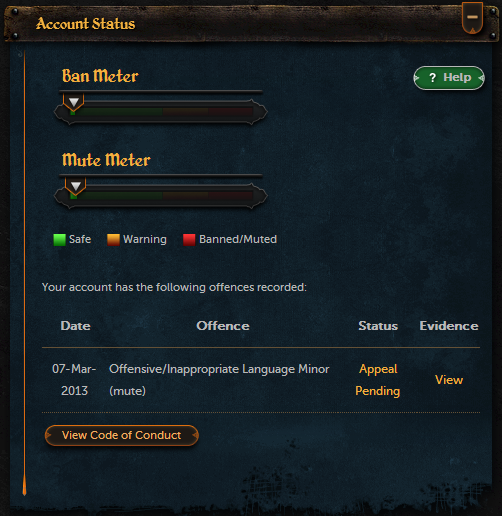Select the Mute Meter triangle marker

(x=76, y=186)
